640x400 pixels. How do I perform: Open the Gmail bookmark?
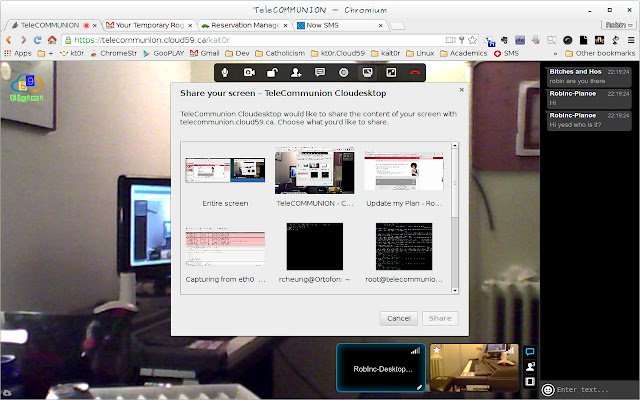coord(205,53)
